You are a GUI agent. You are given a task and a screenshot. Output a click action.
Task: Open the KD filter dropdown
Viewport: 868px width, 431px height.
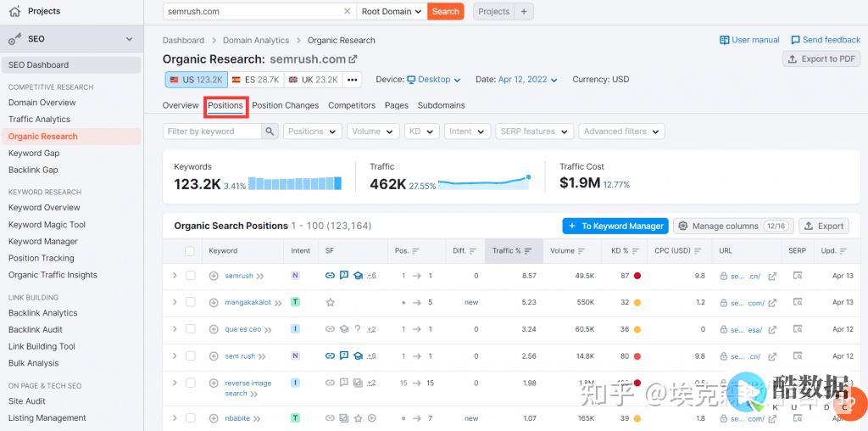[x=422, y=132]
